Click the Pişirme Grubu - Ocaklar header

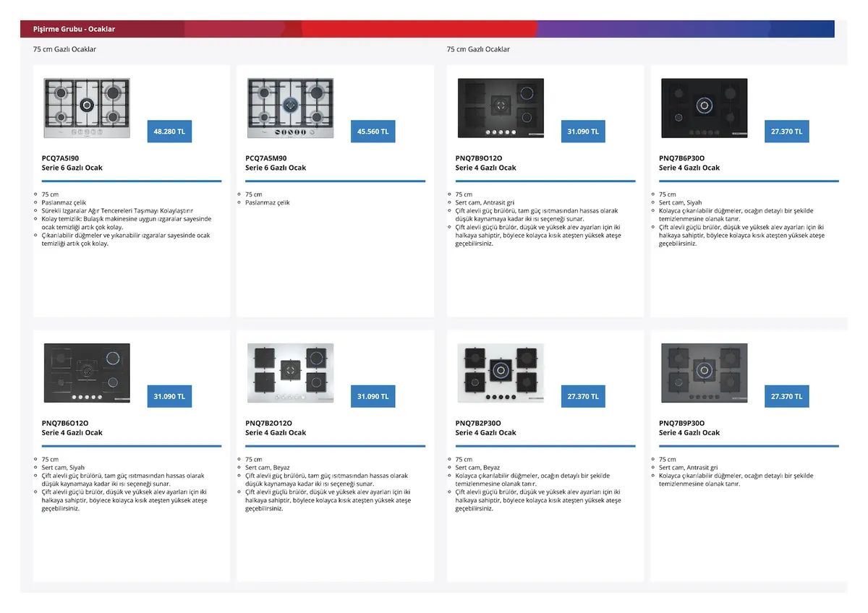coord(74,29)
